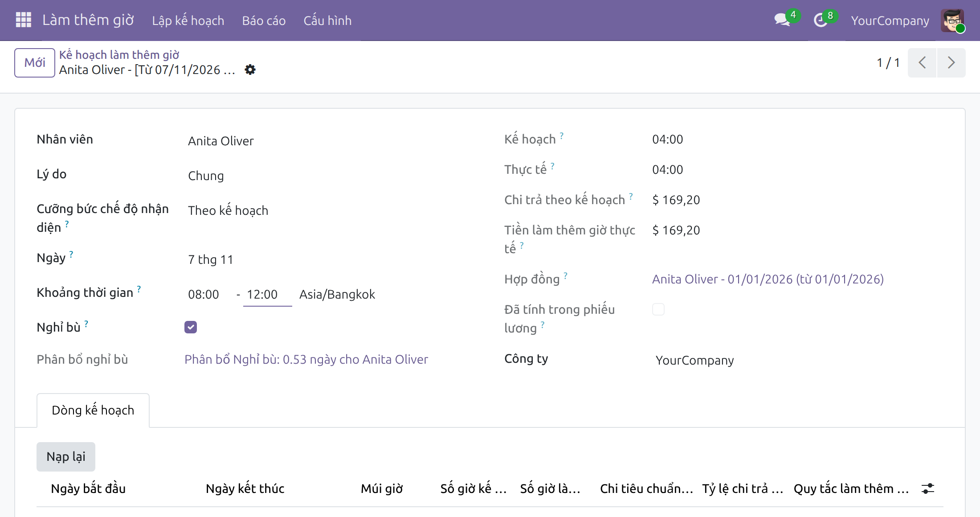980x517 pixels.
Task: Click the Nạp lại button
Action: tap(66, 456)
